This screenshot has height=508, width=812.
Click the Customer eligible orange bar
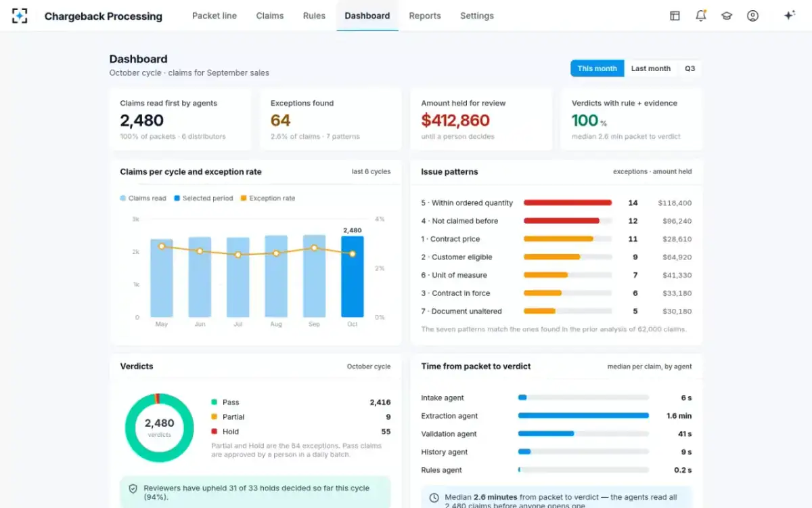[x=552, y=257]
